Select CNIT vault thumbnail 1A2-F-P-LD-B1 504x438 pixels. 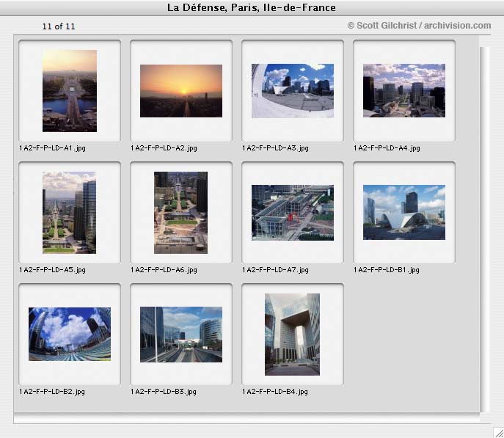click(x=404, y=212)
